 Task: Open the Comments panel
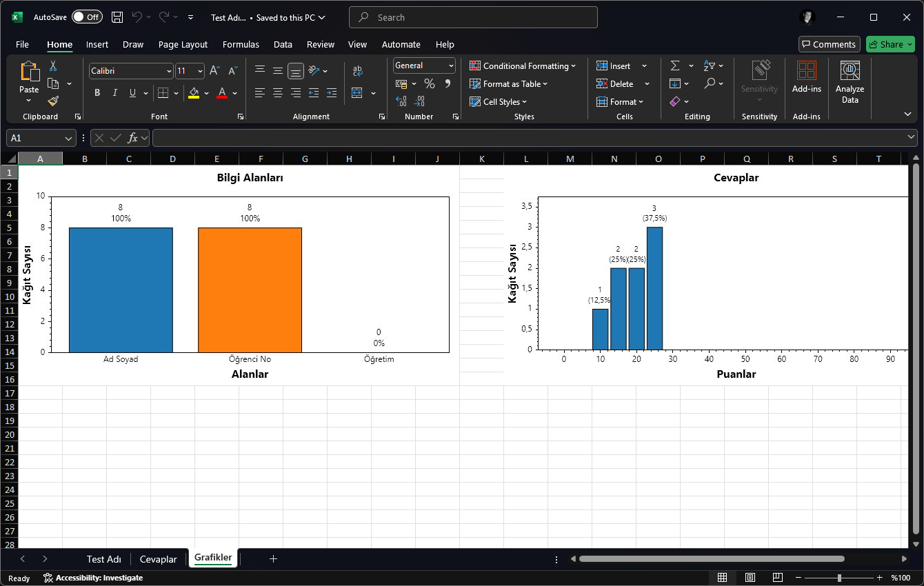(829, 44)
